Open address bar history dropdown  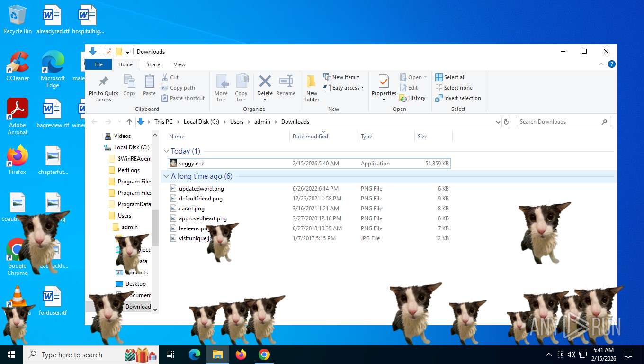(498, 122)
